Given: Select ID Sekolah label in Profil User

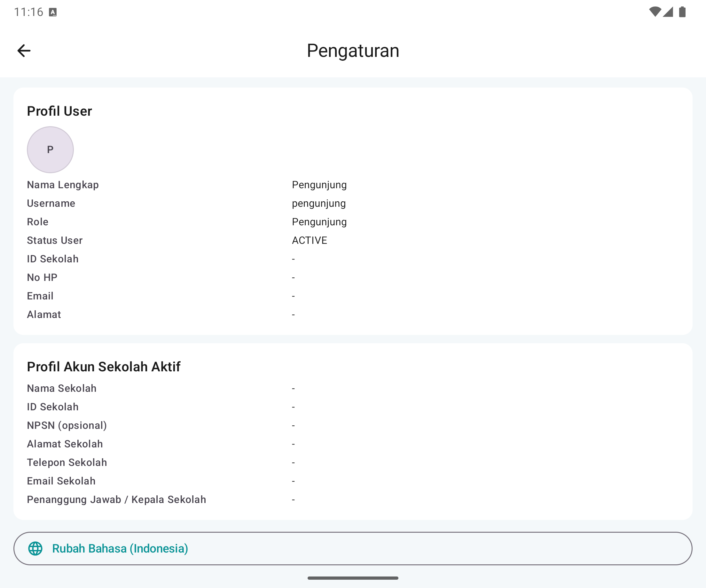Looking at the screenshot, I should click(x=53, y=259).
